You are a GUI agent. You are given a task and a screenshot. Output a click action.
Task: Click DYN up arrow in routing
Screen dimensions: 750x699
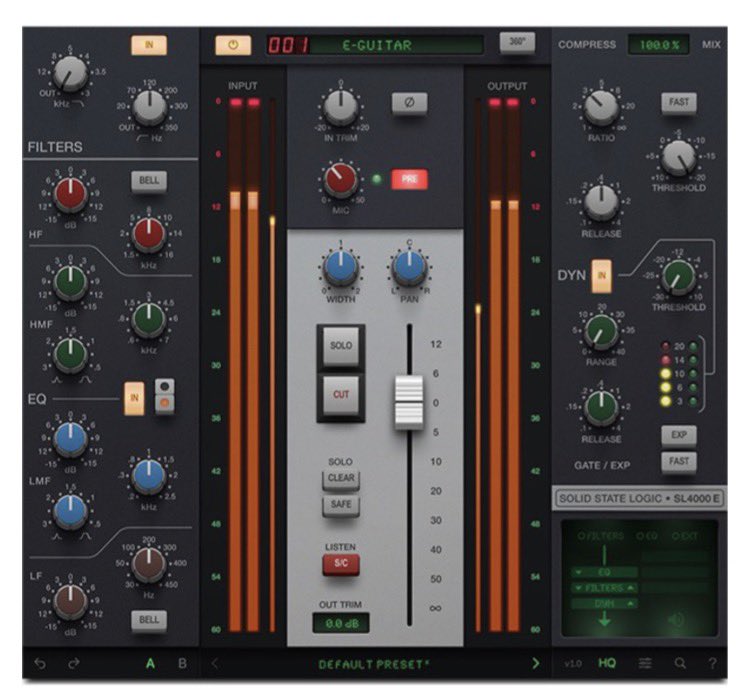[631, 604]
